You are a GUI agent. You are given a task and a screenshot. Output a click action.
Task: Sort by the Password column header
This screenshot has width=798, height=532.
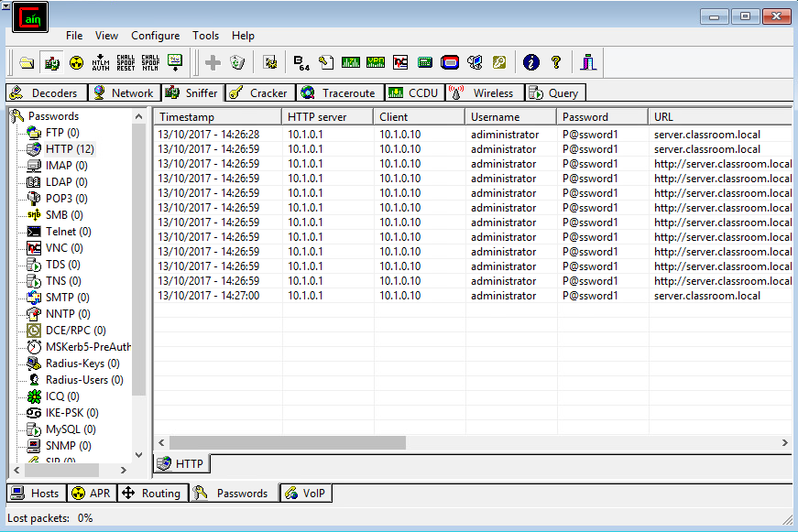(x=603, y=117)
